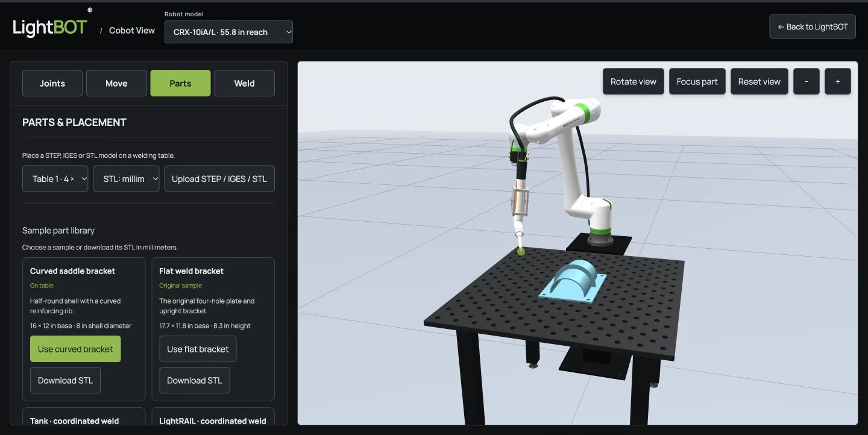Switch to the Move tab

click(116, 83)
